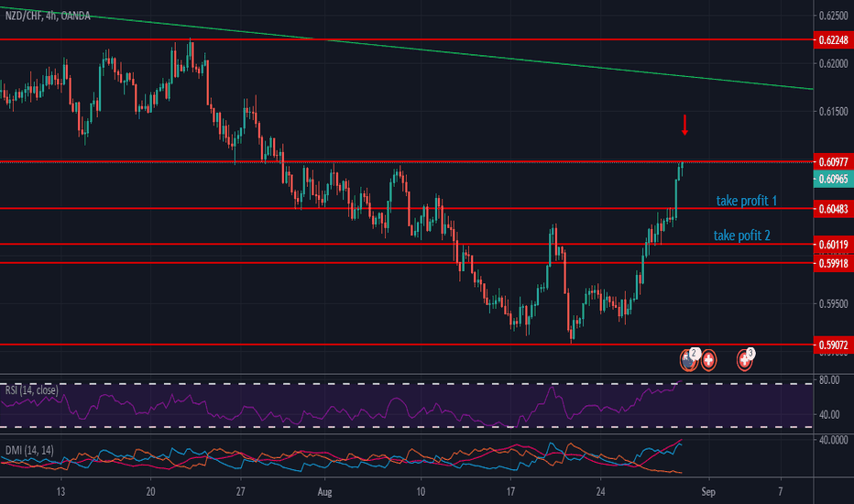Open the Swiss flag event without a badge
Viewport: 854px width, 504px height.
[x=708, y=360]
